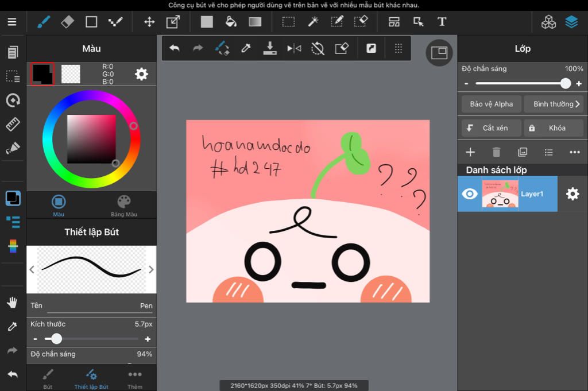
Task: Open the Bút brush tab
Action: pyautogui.click(x=48, y=379)
